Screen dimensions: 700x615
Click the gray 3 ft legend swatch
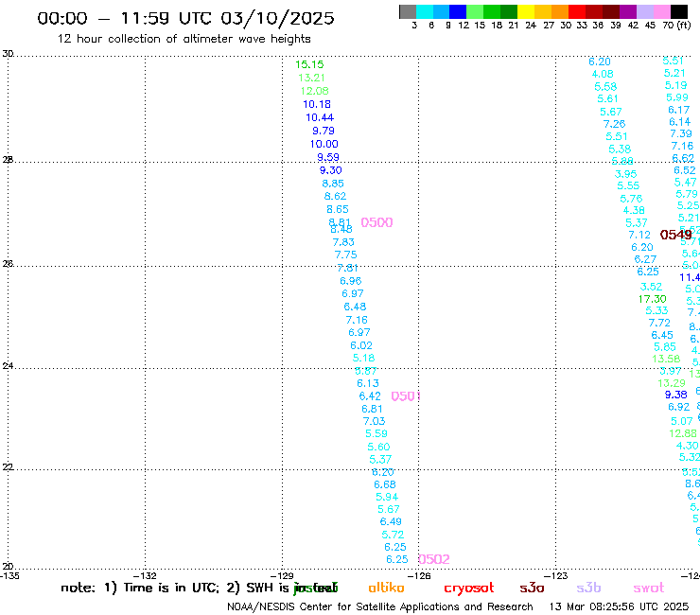tap(408, 11)
